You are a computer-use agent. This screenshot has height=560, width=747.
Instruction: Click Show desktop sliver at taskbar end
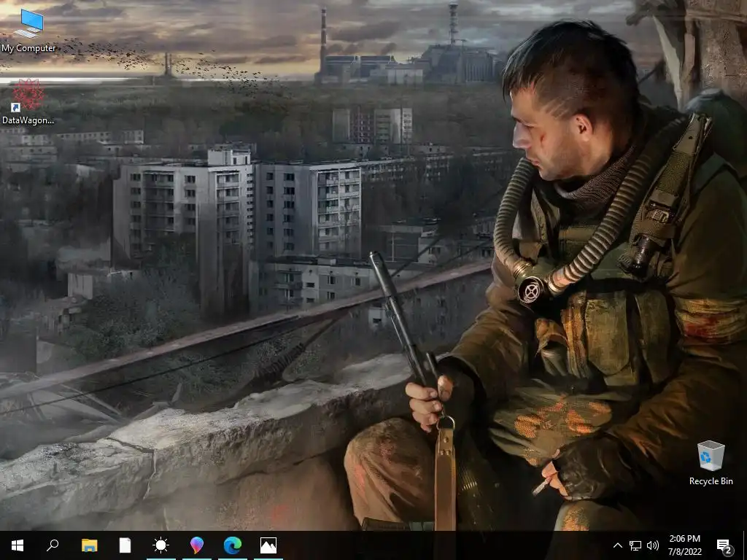tap(744, 545)
